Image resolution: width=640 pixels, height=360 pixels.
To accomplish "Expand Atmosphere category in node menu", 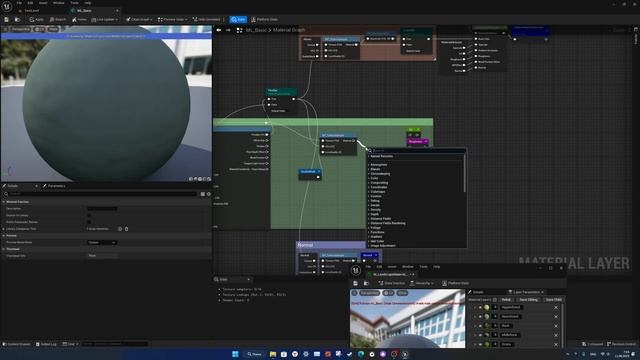I will click(378, 165).
